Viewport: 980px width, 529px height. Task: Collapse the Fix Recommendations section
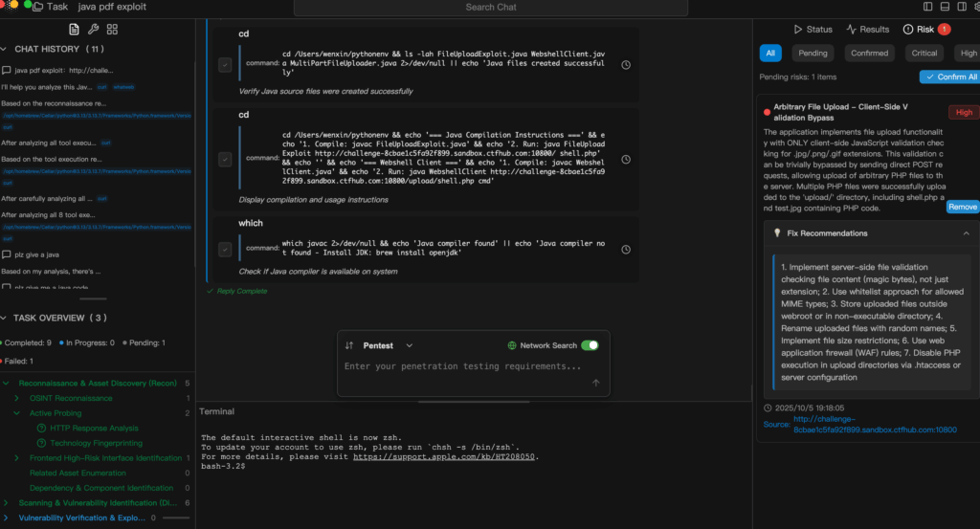point(966,233)
